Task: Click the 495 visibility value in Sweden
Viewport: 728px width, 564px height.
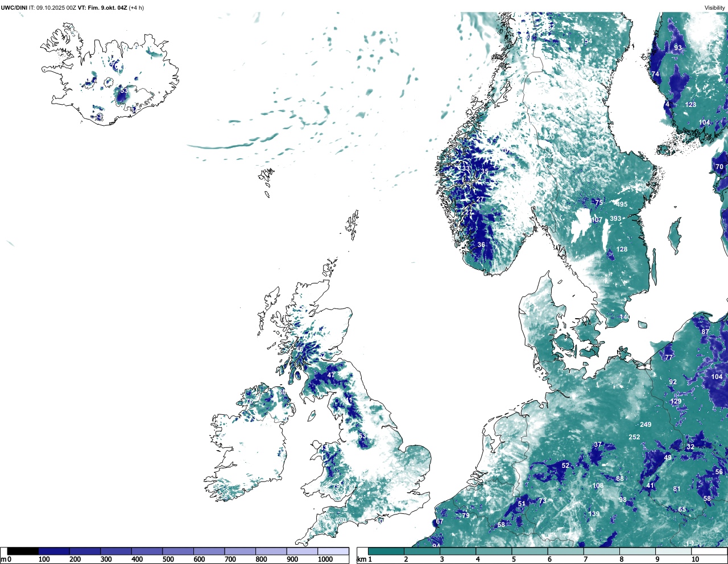Action: click(x=622, y=204)
